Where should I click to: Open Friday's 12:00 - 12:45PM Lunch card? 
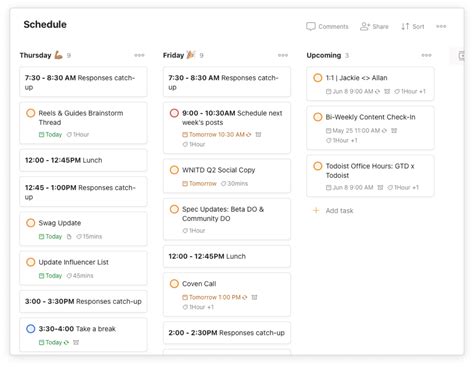227,256
